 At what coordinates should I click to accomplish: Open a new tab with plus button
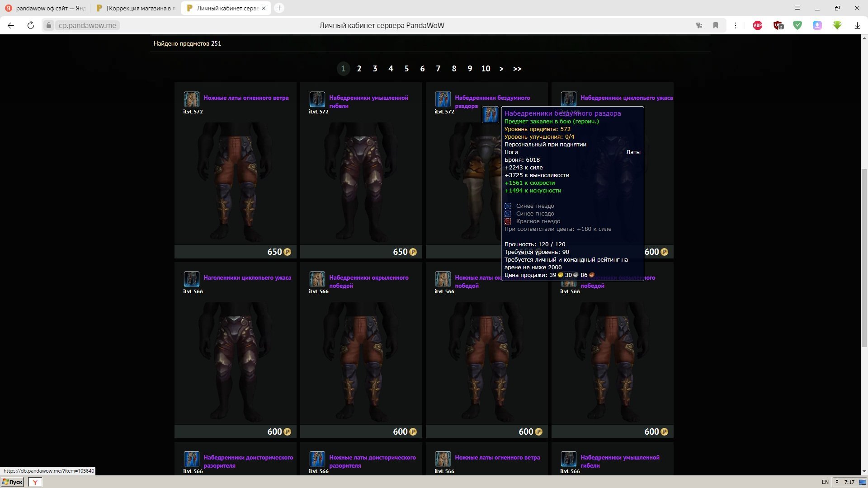click(x=279, y=8)
